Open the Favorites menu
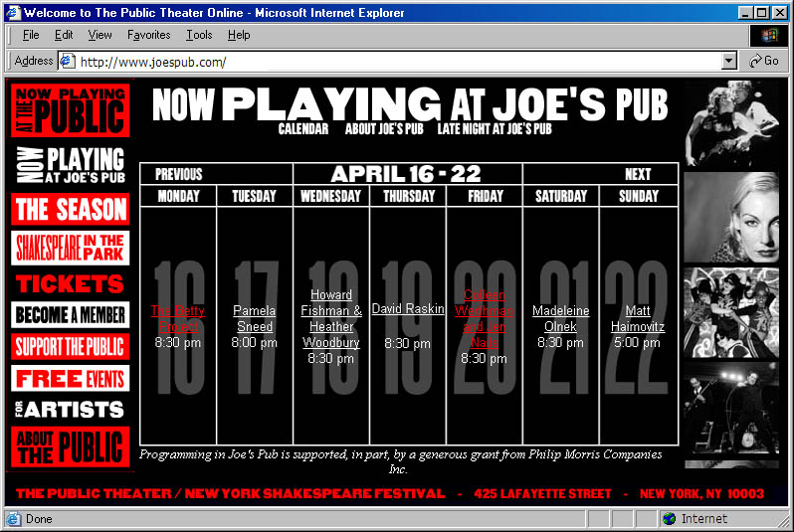 click(149, 35)
